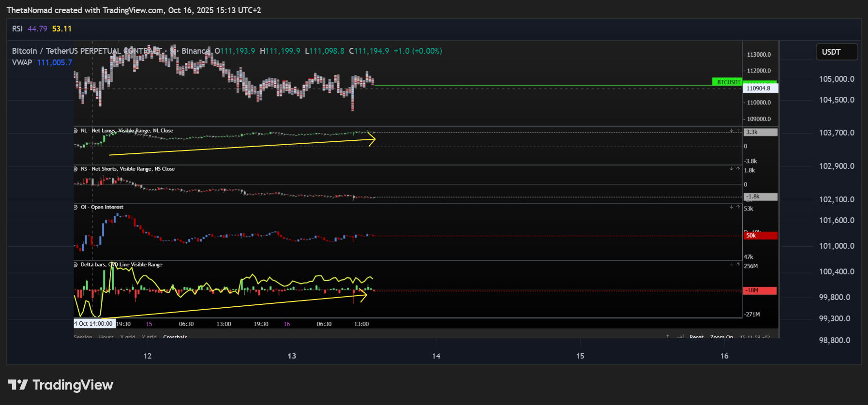Viewport: 868px width, 405px height.
Task: Click the purple RSI value 44.79
Action: click(37, 29)
